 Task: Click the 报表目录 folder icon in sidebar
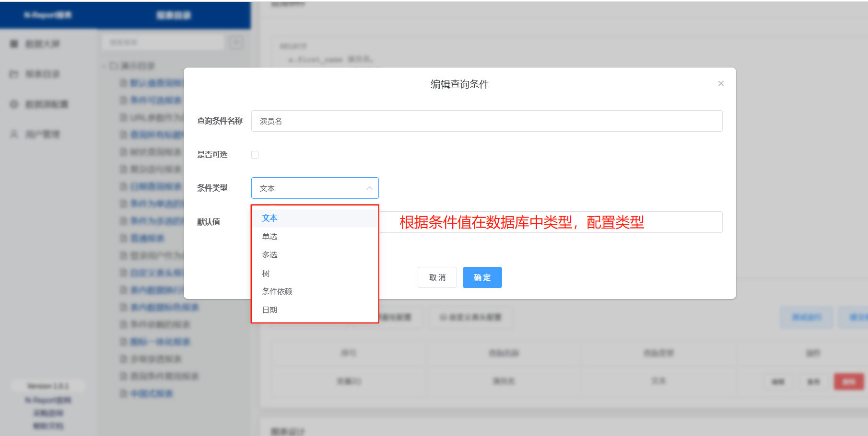coord(14,74)
